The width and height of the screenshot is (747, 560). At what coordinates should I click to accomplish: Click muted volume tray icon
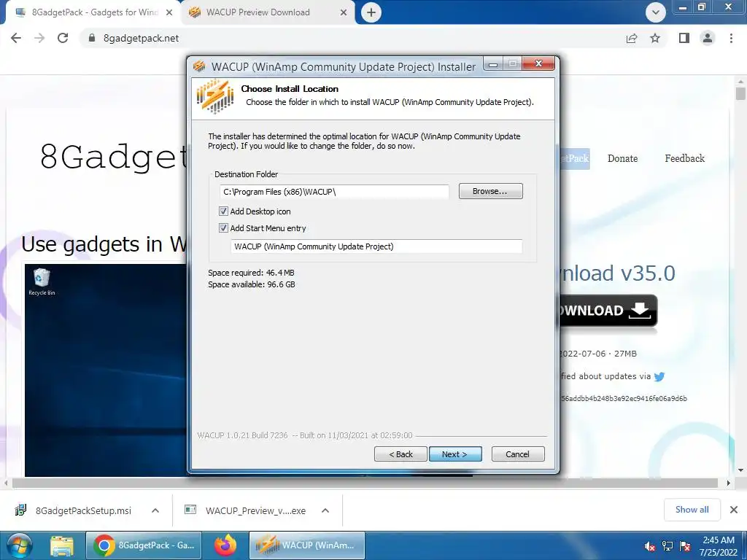pos(649,546)
